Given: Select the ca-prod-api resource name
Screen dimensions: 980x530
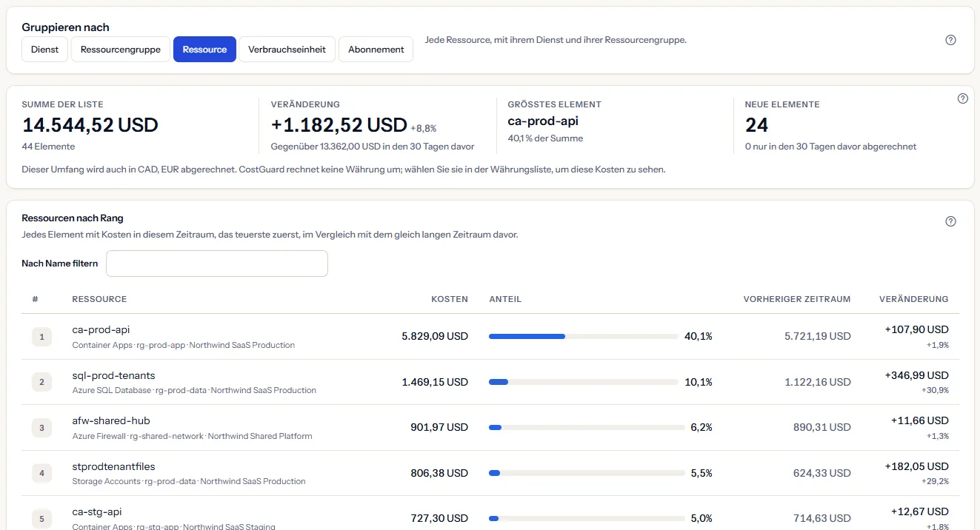Looking at the screenshot, I should click(101, 329).
